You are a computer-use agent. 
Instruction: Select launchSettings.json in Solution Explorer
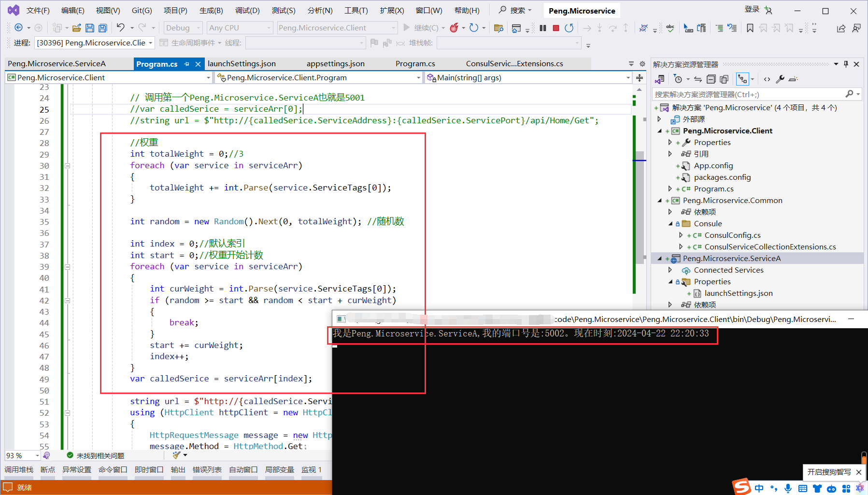coord(738,293)
